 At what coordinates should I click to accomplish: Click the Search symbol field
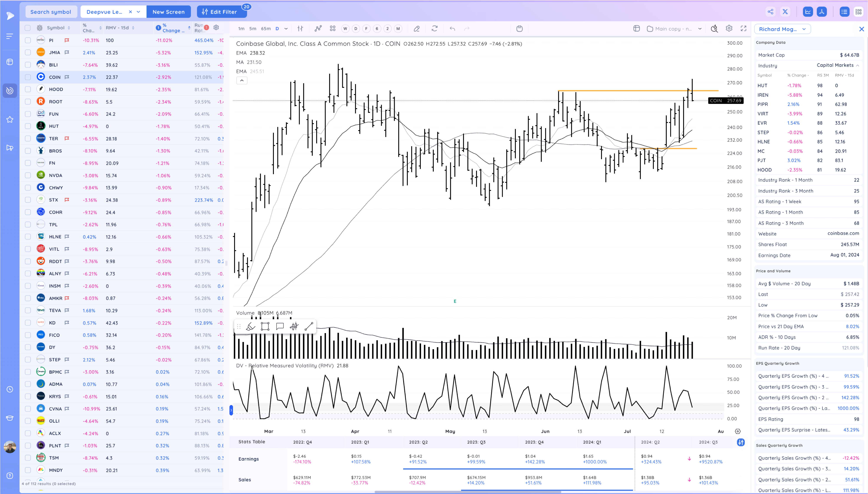click(51, 11)
